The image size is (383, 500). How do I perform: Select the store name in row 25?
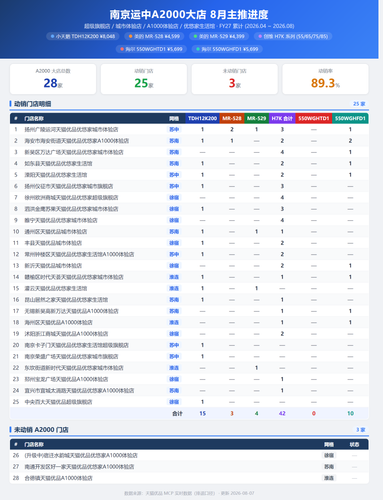(x=58, y=402)
